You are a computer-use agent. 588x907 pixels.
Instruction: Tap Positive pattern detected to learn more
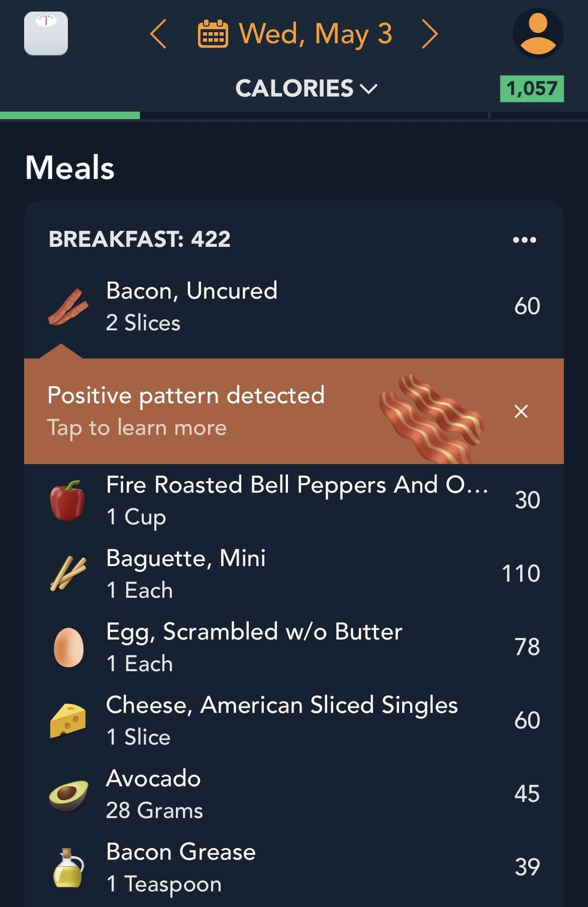click(186, 411)
